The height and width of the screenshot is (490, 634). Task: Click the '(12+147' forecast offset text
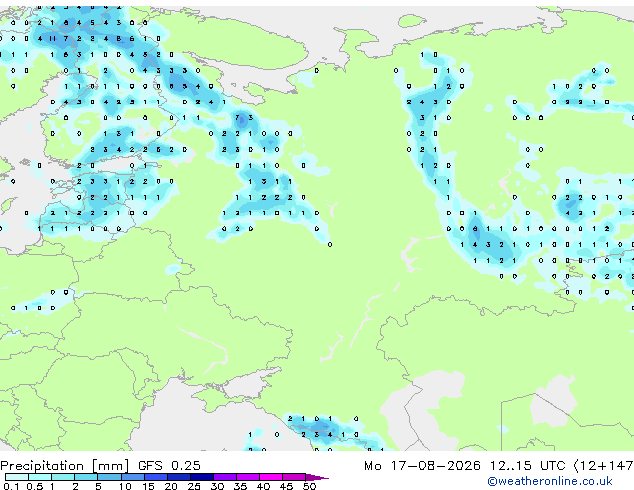click(x=604, y=466)
